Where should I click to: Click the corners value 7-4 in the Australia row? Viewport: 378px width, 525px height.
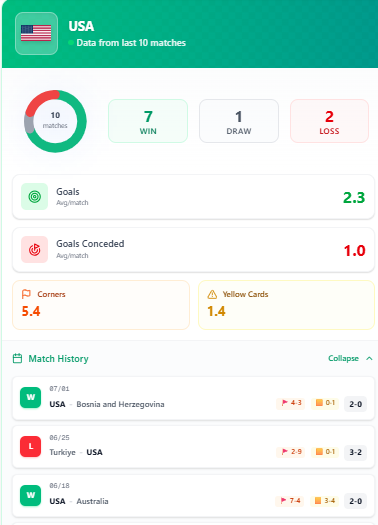click(x=295, y=501)
